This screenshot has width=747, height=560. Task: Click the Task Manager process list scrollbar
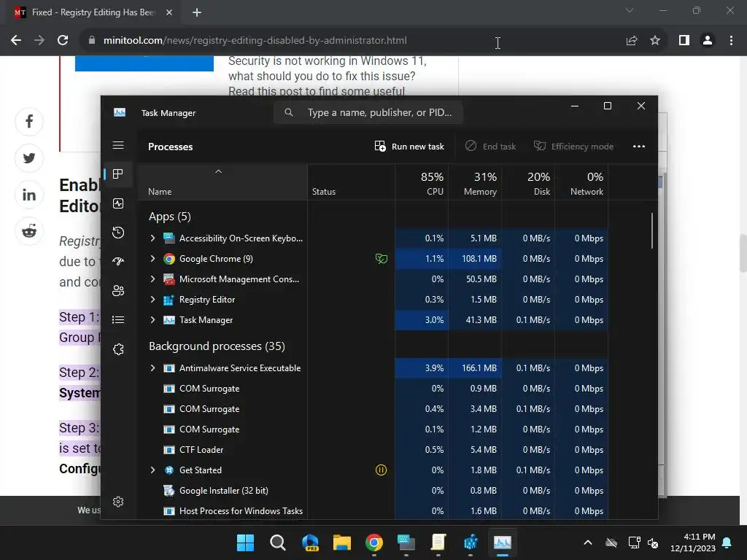tap(651, 230)
